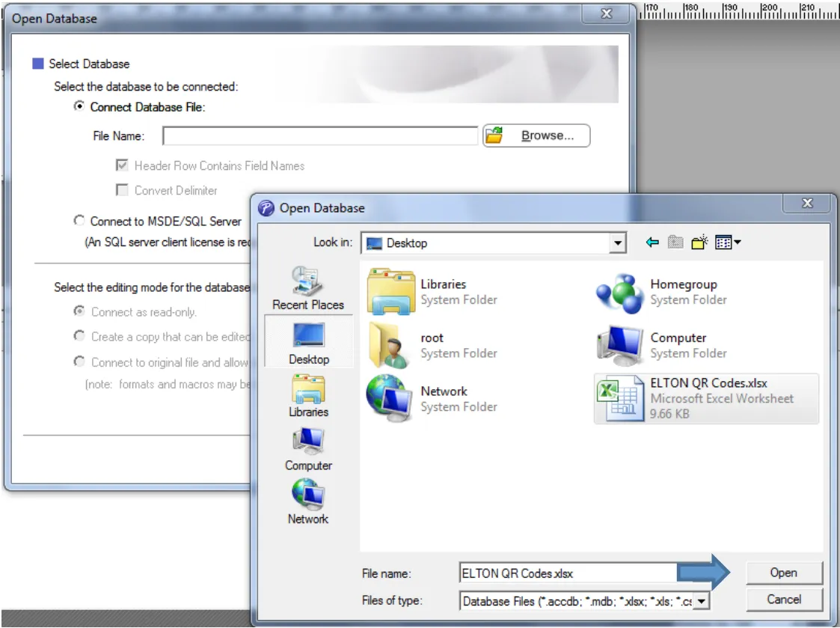Toggle Header Row Contains Field Names checkbox

122,165
